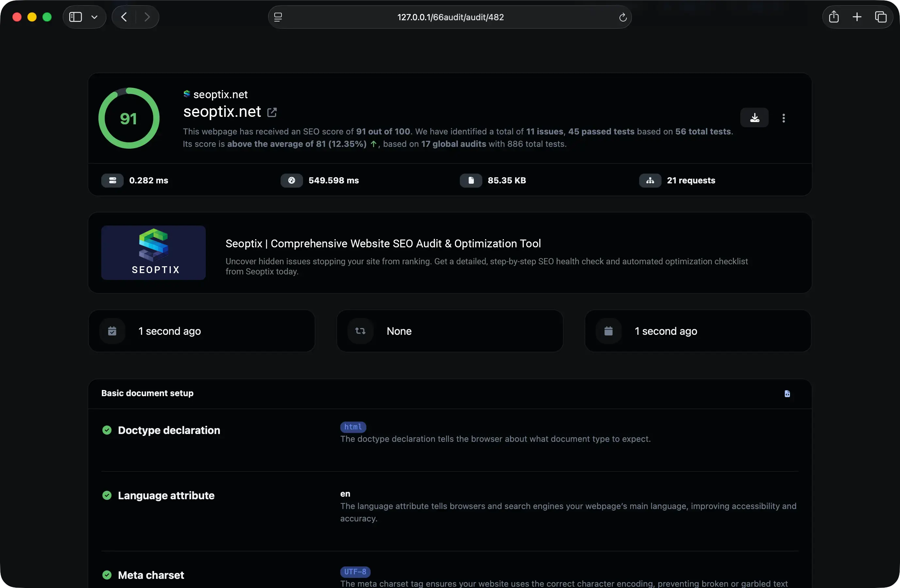Click the calendar icon in the third card

608,331
